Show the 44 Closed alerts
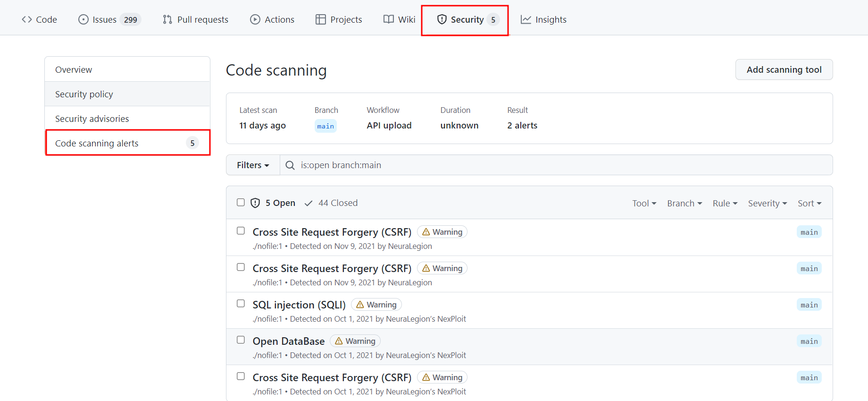 (x=331, y=203)
